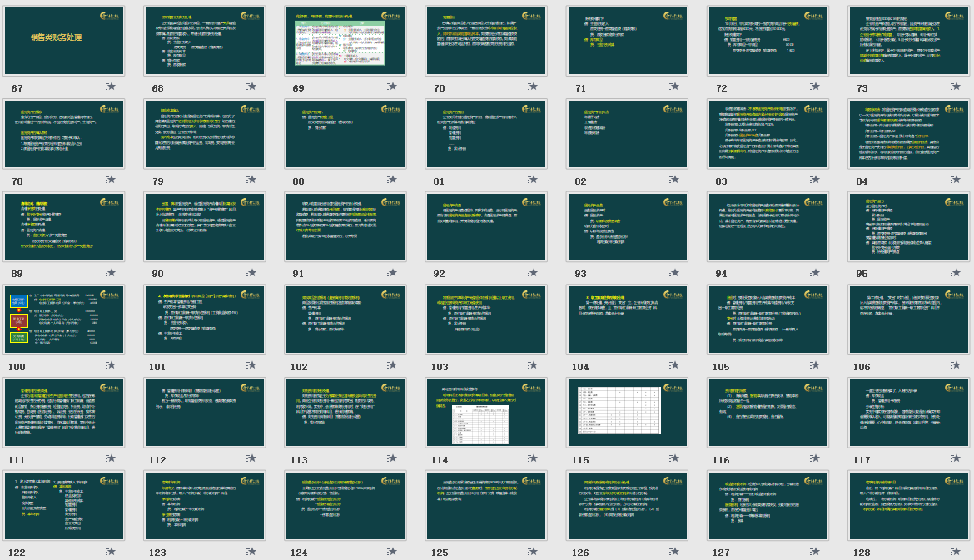Pick the slide 126 thumbnail
Image resolution: width=974 pixels, height=560 pixels.
[x=628, y=506]
